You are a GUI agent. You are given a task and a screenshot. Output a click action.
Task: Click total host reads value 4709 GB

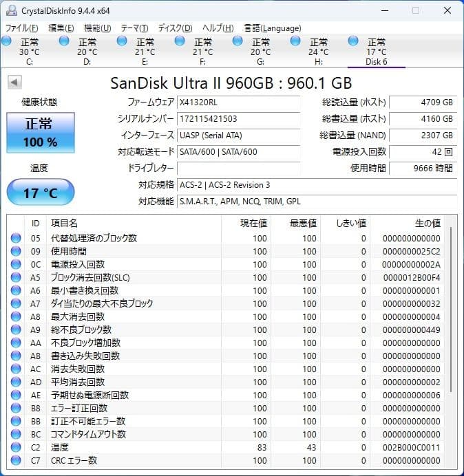tap(423, 102)
